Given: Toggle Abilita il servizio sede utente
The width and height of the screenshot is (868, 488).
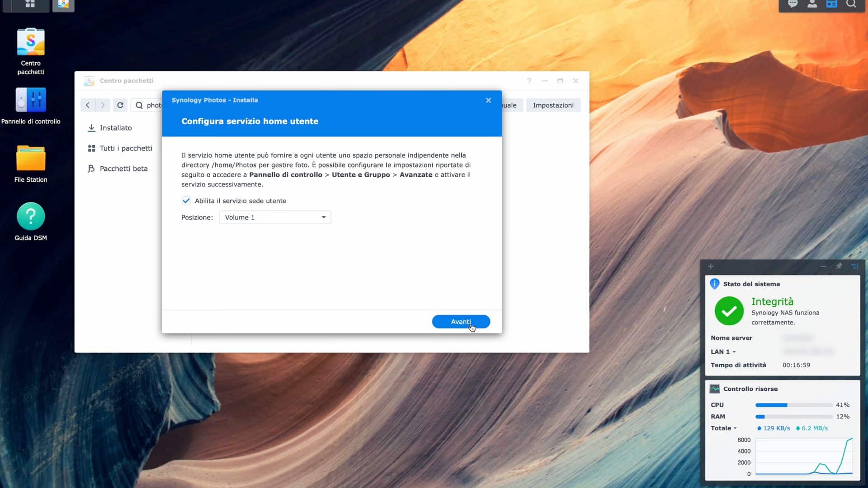Looking at the screenshot, I should pyautogui.click(x=186, y=201).
